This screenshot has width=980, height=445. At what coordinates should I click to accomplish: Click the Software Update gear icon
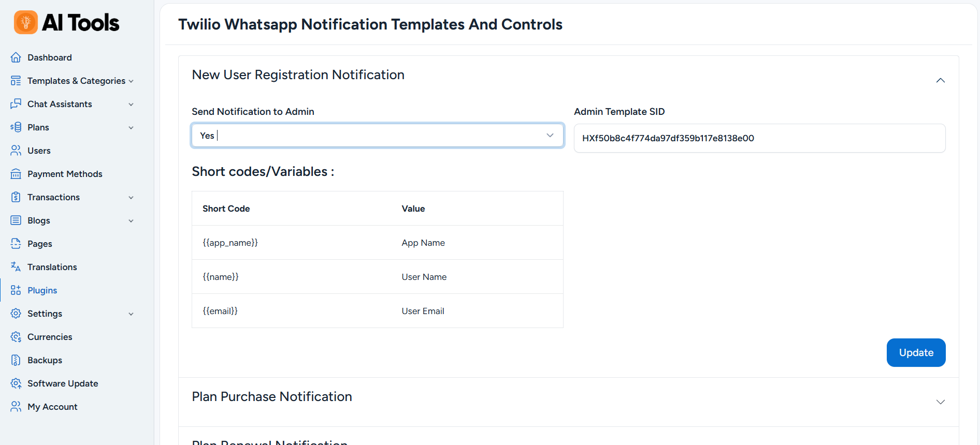click(16, 383)
